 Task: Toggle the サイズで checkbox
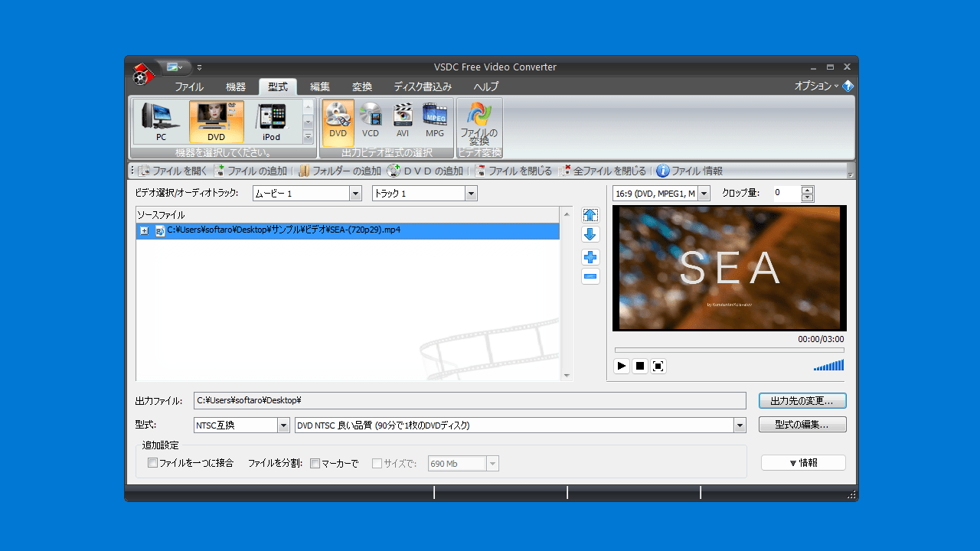pos(377,463)
